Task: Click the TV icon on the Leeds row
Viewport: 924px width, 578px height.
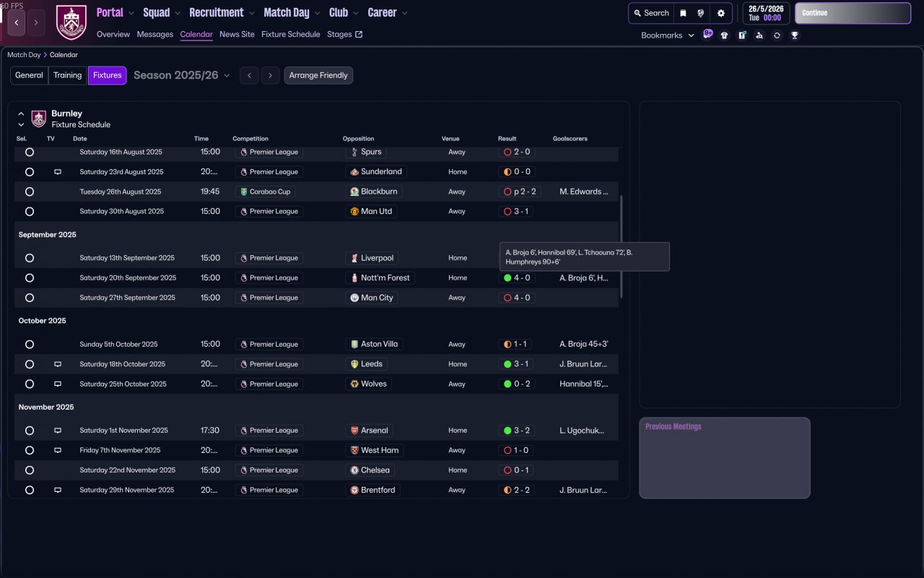Action: (x=58, y=364)
